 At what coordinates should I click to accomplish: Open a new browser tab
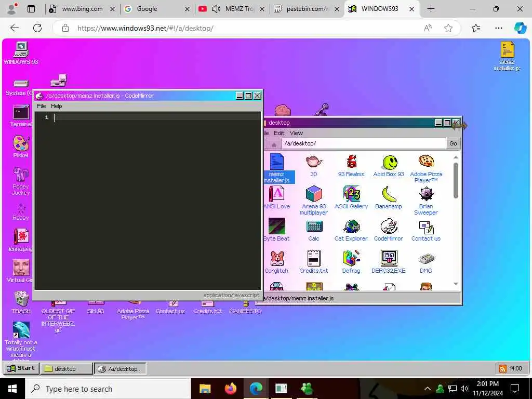tap(431, 9)
